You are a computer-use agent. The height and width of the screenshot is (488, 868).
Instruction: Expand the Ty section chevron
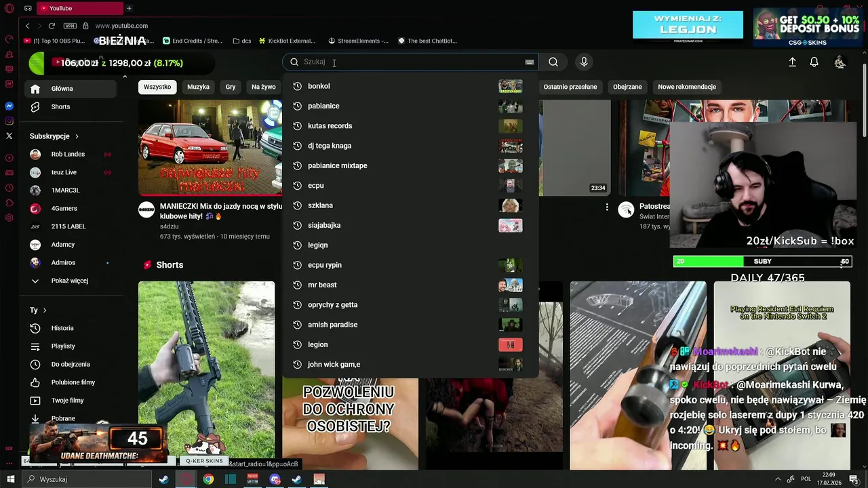[45, 310]
